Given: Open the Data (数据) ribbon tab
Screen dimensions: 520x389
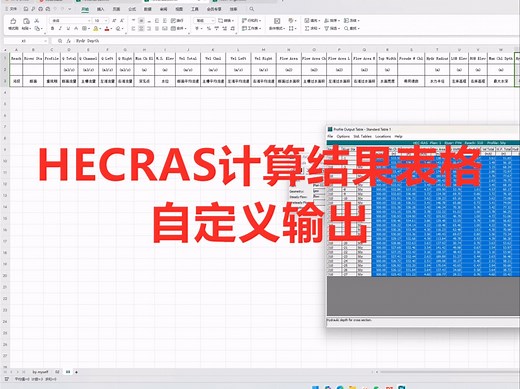Looking at the screenshot, I should click(x=148, y=9).
